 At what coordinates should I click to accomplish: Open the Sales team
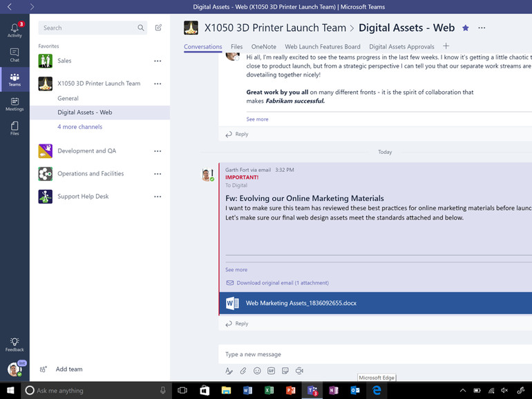[64, 61]
